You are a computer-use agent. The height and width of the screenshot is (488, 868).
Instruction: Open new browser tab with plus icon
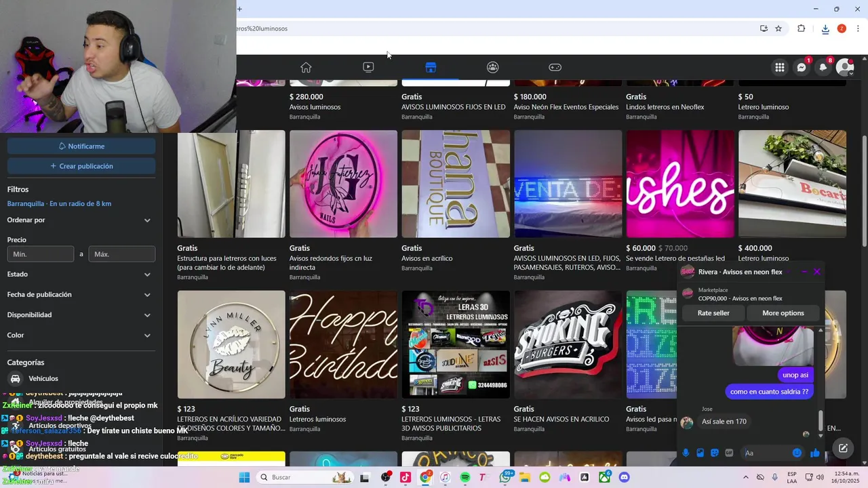tap(239, 9)
